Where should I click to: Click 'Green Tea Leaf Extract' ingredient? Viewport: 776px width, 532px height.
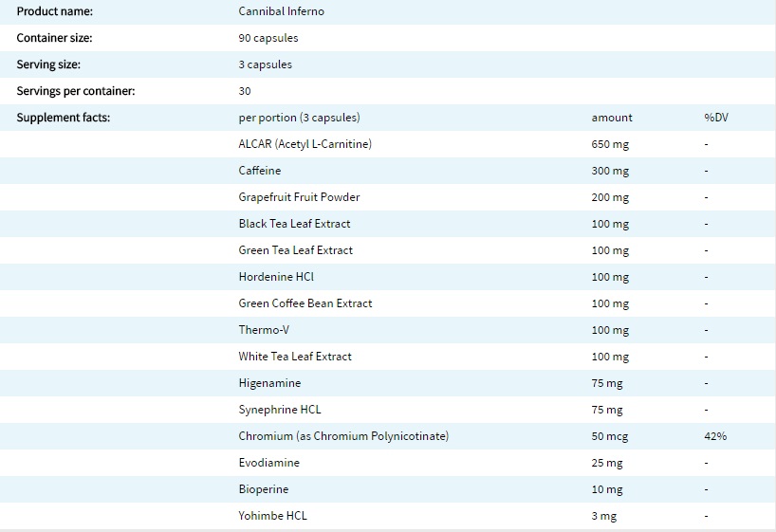[x=295, y=250]
